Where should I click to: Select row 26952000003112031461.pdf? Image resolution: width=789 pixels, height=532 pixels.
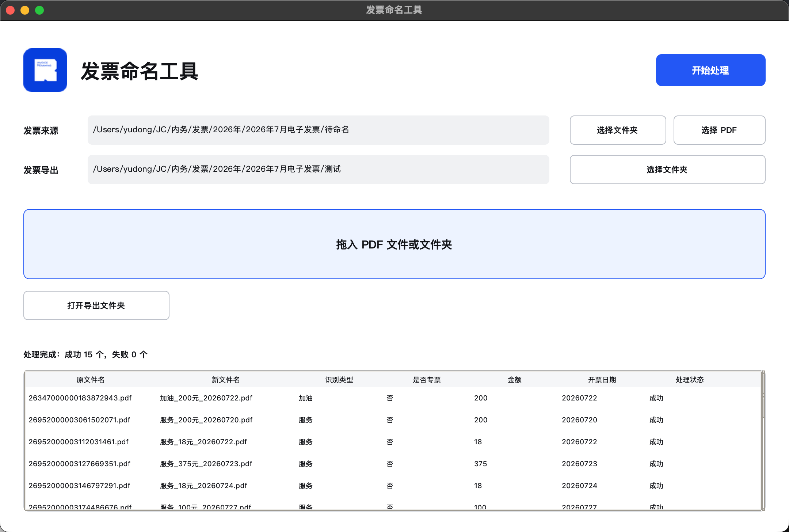click(x=393, y=442)
